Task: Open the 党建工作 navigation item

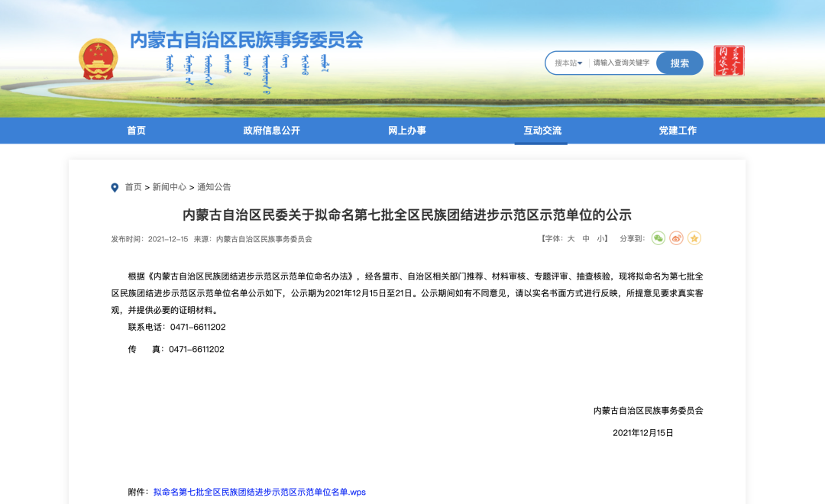Action: point(678,131)
